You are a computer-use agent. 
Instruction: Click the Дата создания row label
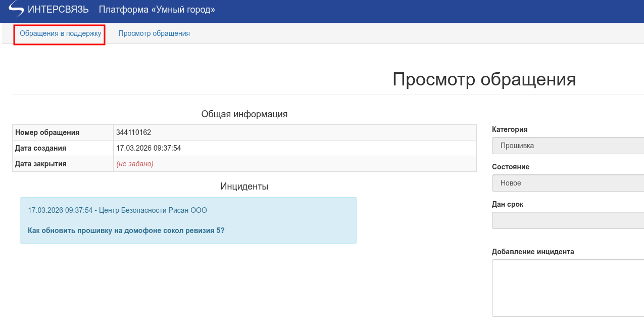[41, 148]
